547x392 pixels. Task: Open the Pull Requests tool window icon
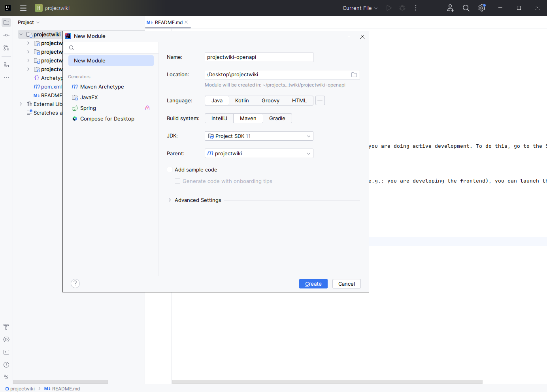coord(6,48)
